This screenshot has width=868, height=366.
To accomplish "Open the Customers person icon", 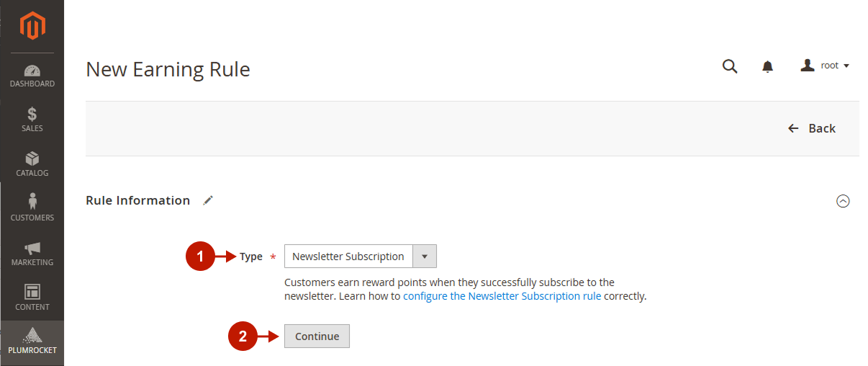I will [32, 202].
